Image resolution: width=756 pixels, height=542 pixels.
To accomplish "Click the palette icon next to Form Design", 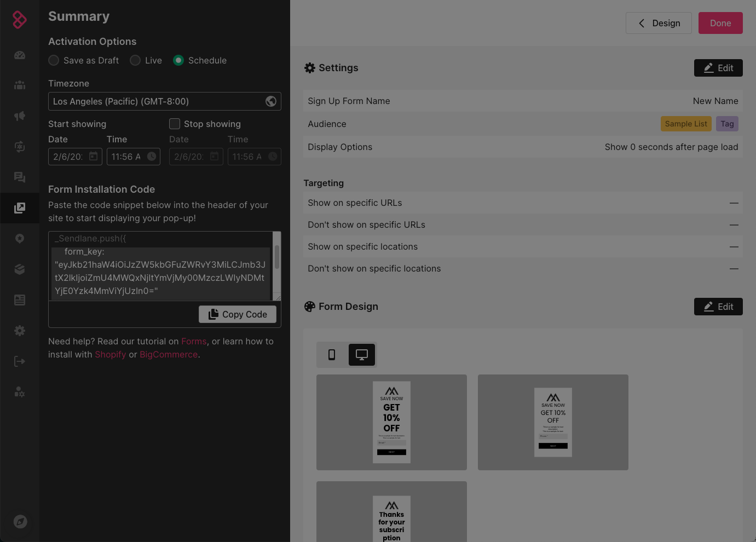I will 310,307.
